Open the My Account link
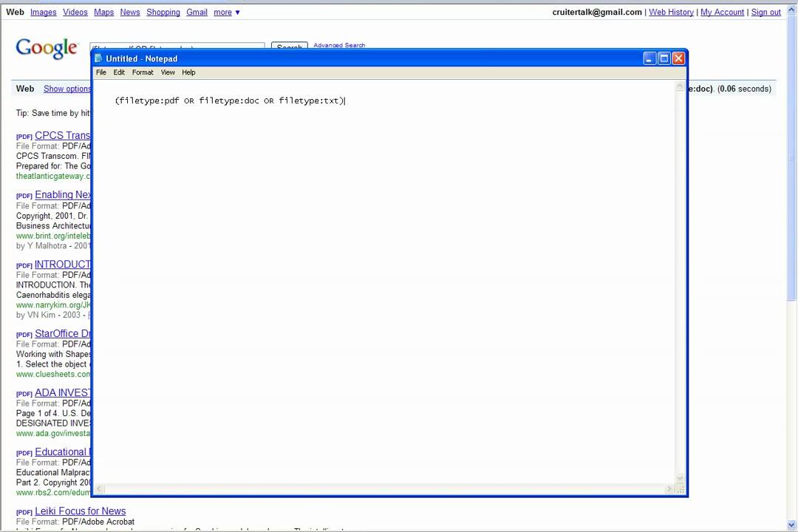Screen dimensions: 798x532 [x=722, y=13]
